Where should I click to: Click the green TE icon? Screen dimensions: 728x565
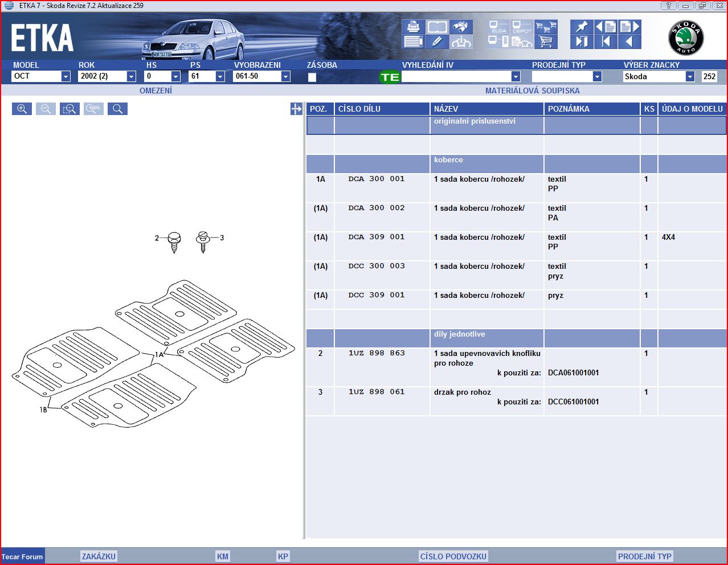pyautogui.click(x=390, y=77)
